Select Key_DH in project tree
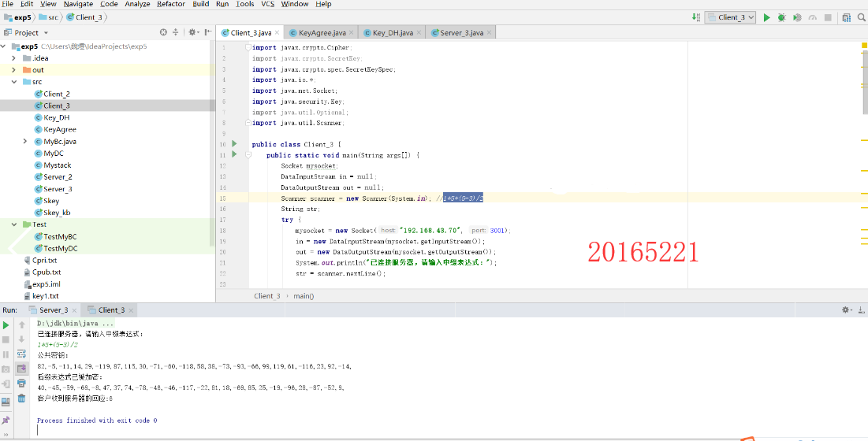This screenshot has height=441, width=868. [57, 117]
